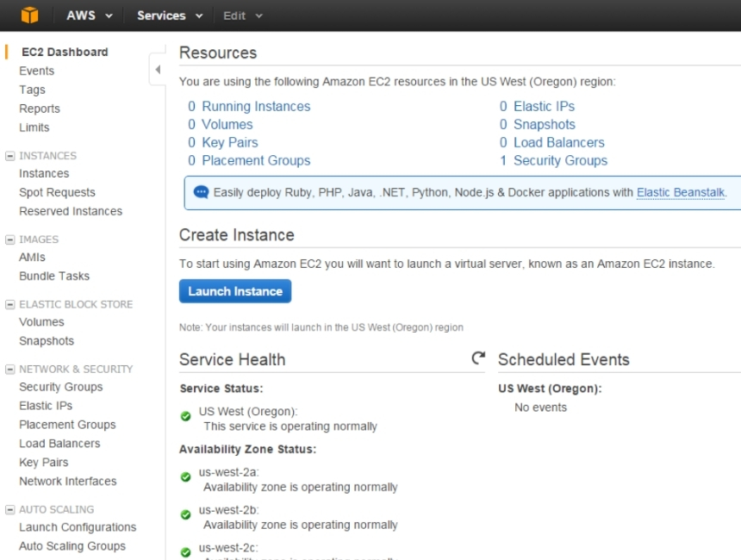Click the us-west-2b zone label

pos(228,510)
